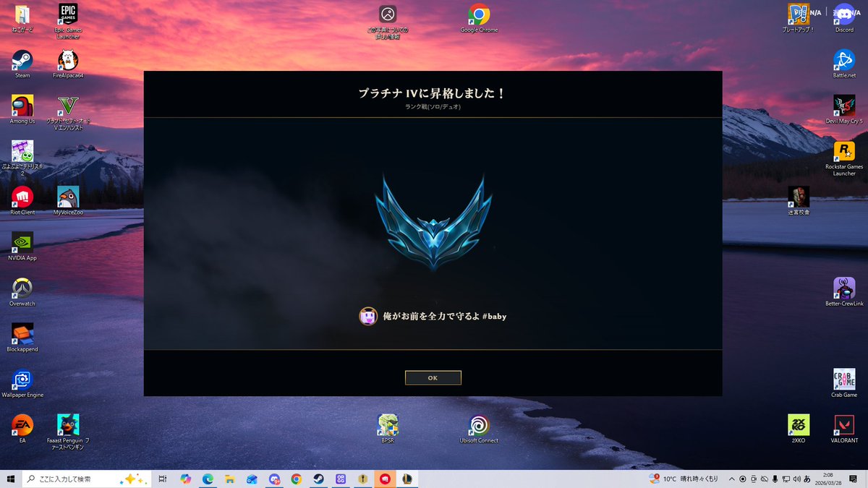Open Steam from the taskbar
868x488 pixels.
[x=318, y=479]
